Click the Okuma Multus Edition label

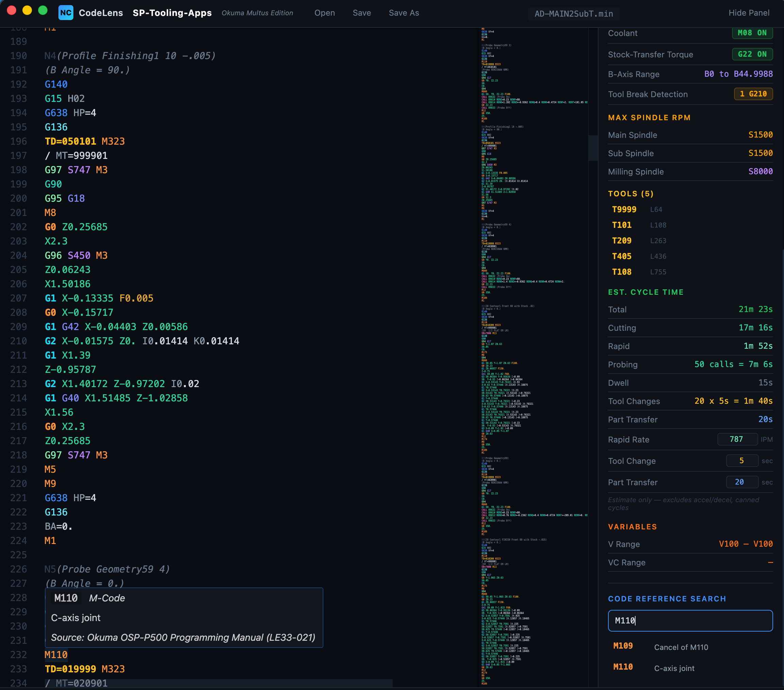(x=257, y=13)
